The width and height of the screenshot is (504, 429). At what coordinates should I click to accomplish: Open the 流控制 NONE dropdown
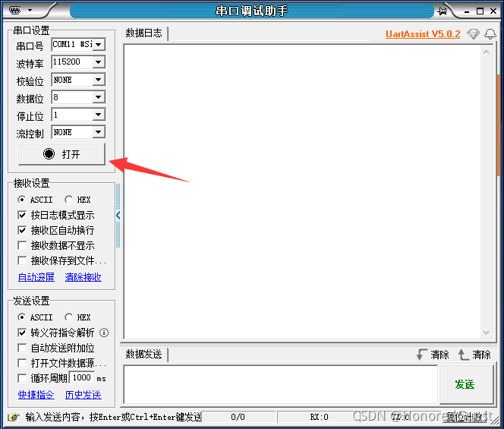pos(99,132)
